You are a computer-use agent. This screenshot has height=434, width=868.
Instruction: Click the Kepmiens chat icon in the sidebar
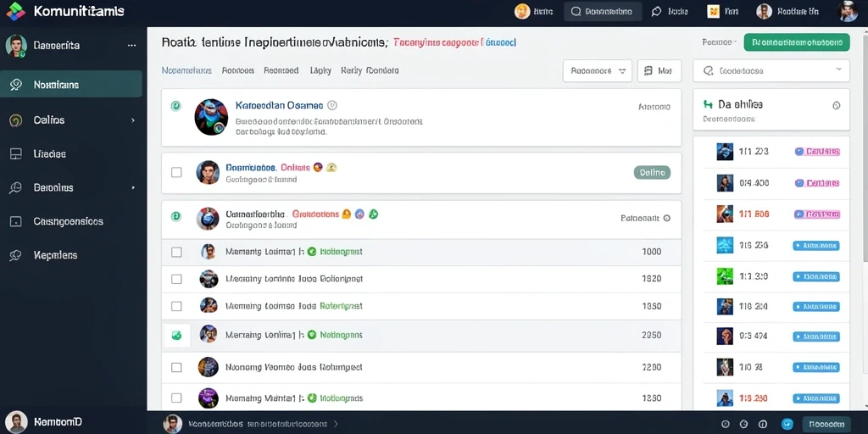tap(15, 255)
